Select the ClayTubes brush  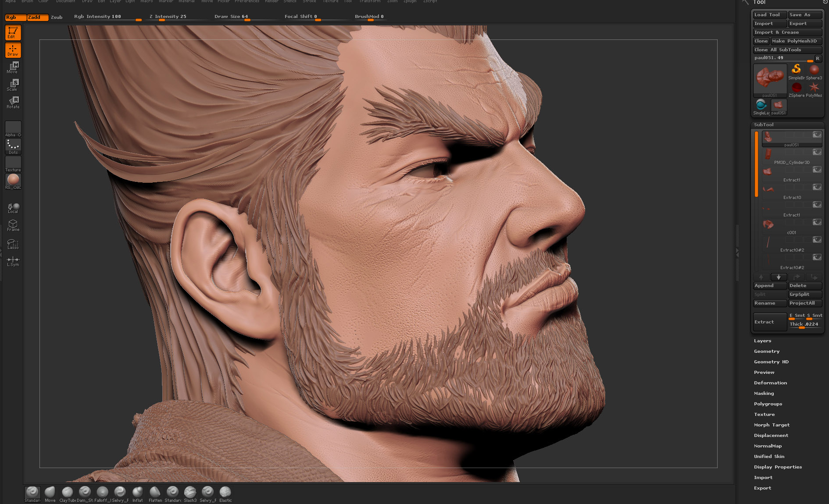pos(67,494)
